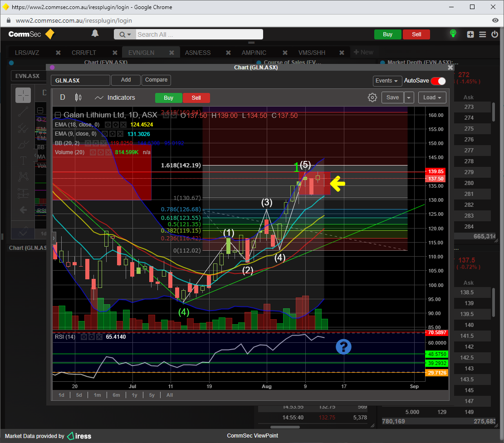Image resolution: width=504 pixels, height=443 pixels.
Task: Hide the EMA 18 indicator line
Action: tap(108, 125)
